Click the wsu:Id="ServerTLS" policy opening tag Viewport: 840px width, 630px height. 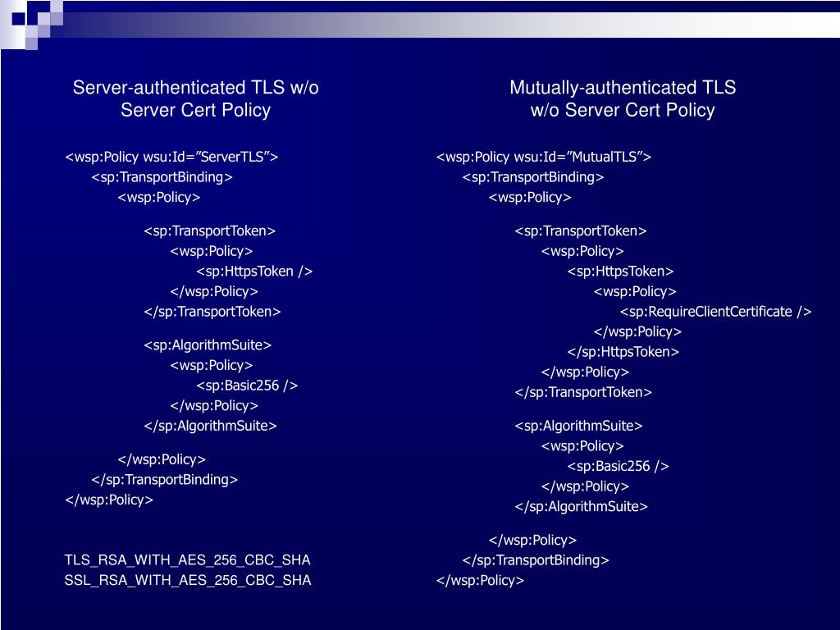coord(171,157)
